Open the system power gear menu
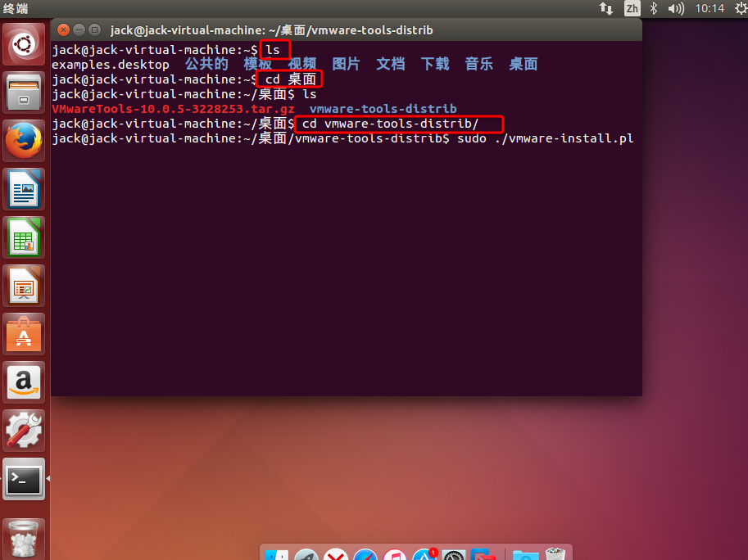Image resolution: width=748 pixels, height=560 pixels. coord(741,8)
